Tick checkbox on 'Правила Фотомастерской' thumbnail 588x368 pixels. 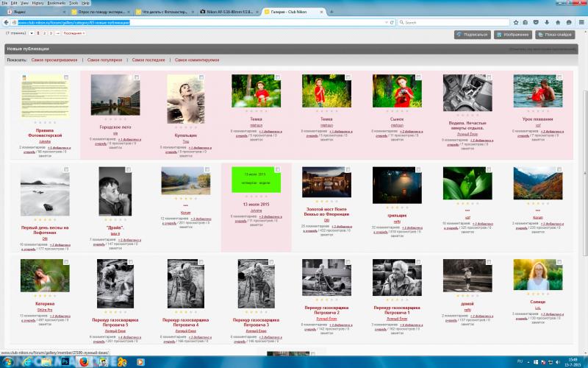[x=66, y=77]
